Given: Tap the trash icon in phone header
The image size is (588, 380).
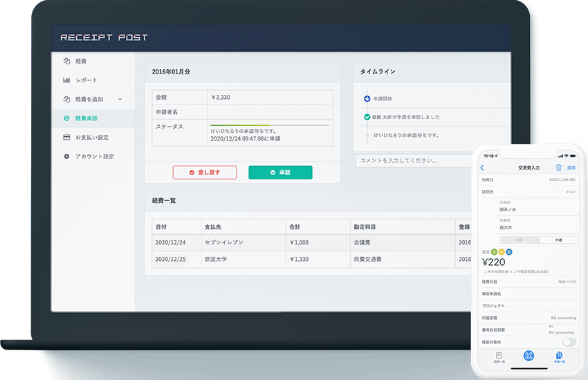Looking at the screenshot, I should click(x=558, y=168).
